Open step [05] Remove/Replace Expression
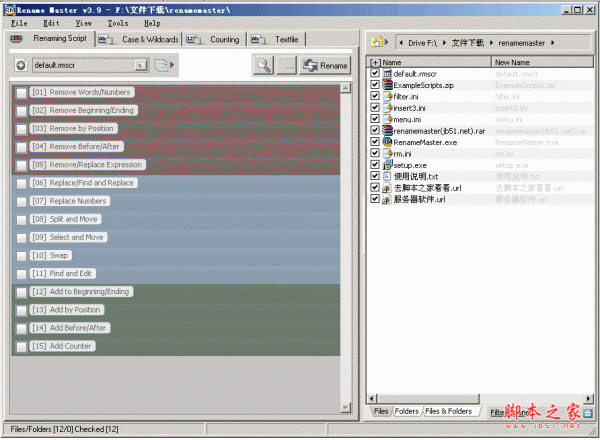600x440 pixels. [x=87, y=165]
